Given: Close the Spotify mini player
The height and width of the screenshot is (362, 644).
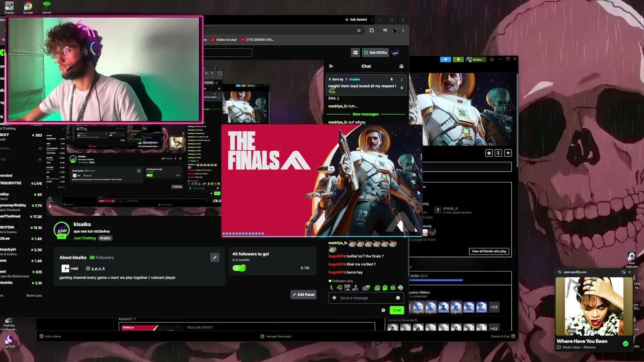Looking at the screenshot, I should coord(629,272).
